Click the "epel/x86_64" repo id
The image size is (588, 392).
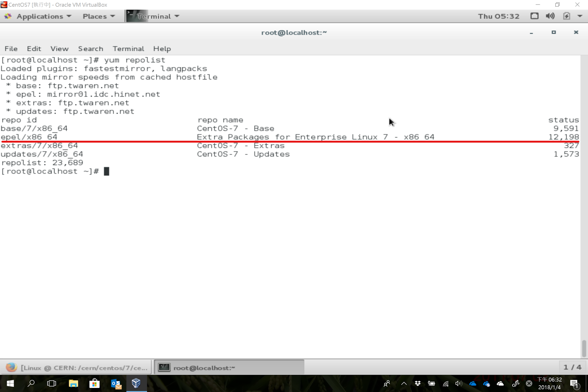[x=29, y=137]
